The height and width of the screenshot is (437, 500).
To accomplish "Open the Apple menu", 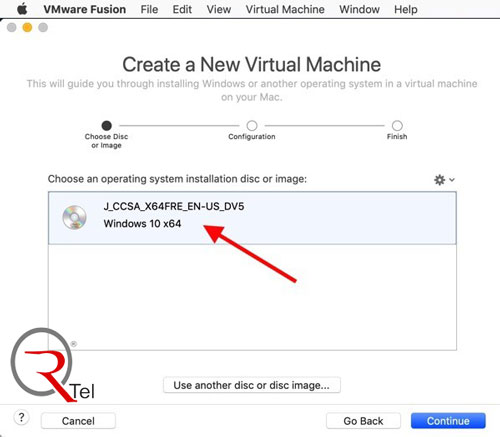I will (x=22, y=9).
